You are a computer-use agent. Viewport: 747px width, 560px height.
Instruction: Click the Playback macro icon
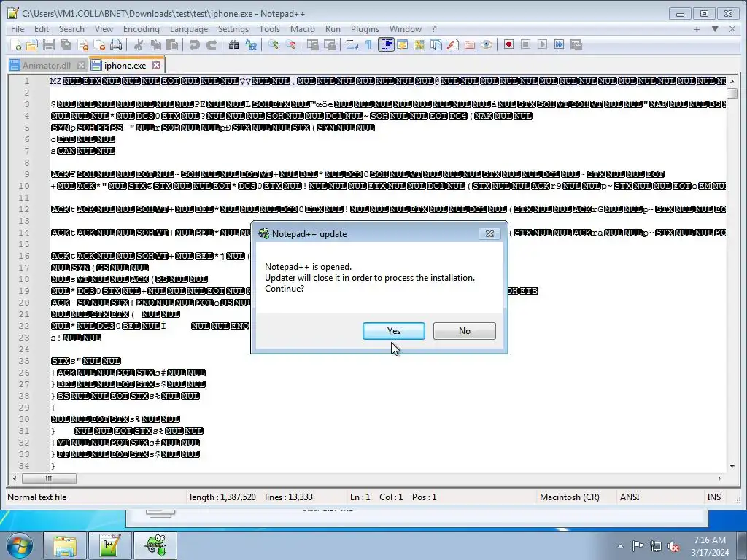click(542, 44)
